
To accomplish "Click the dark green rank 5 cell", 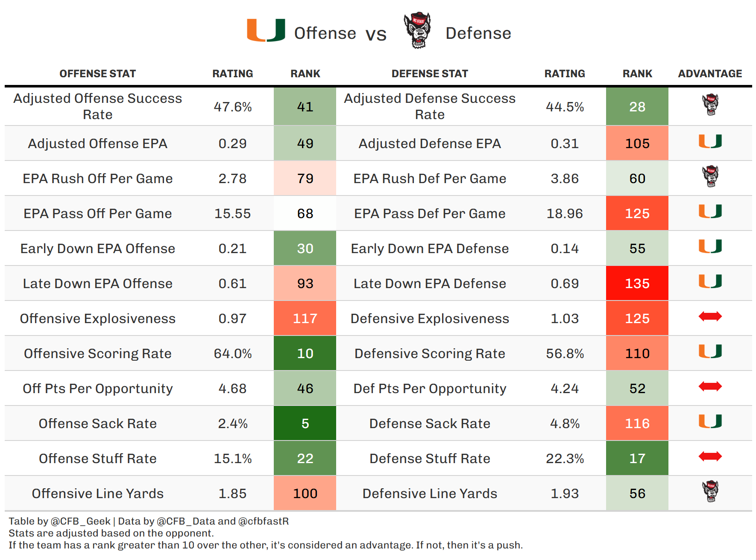I will coord(305,423).
